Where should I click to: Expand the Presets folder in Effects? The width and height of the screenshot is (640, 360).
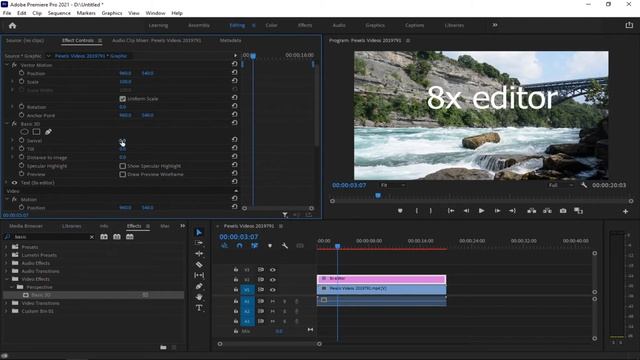(6, 247)
